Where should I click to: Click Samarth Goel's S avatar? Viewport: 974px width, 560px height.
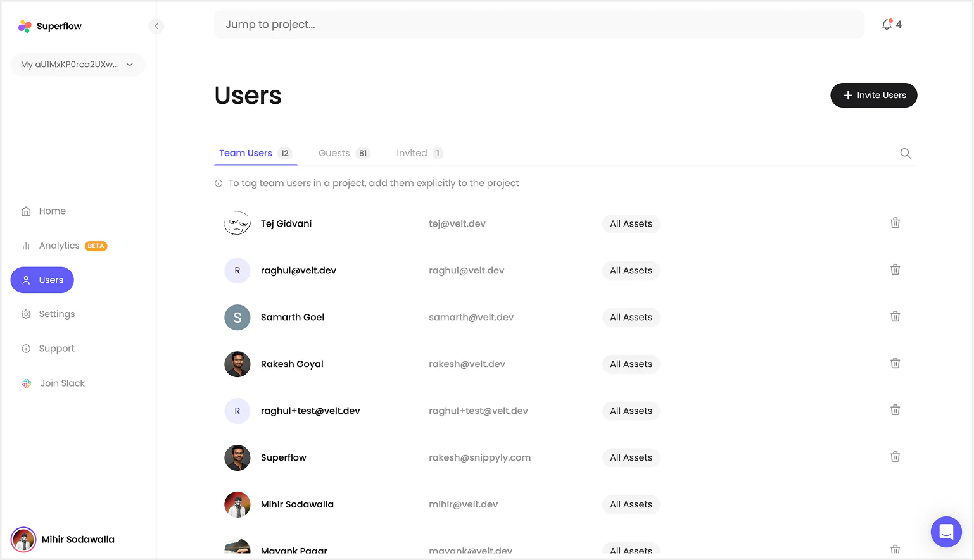[237, 317]
